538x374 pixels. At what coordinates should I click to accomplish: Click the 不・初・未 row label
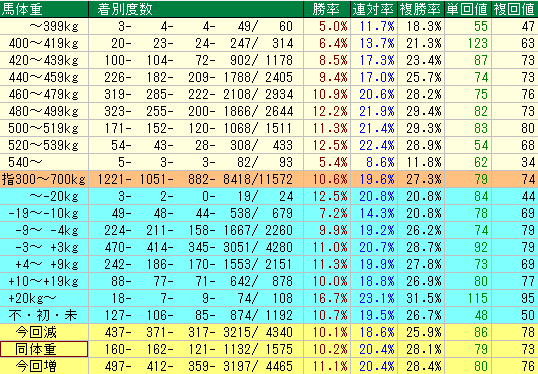click(44, 315)
